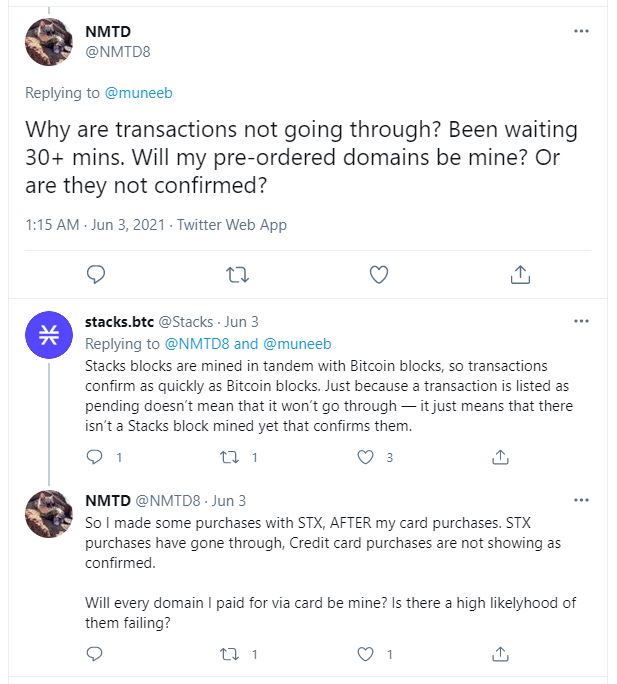The width and height of the screenshot is (617, 684).
Task: Like the main tweet about transactions
Action: click(x=379, y=273)
